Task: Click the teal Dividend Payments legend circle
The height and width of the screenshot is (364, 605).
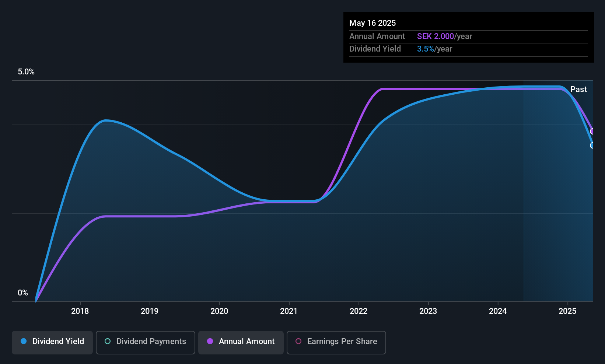Action: (x=108, y=341)
